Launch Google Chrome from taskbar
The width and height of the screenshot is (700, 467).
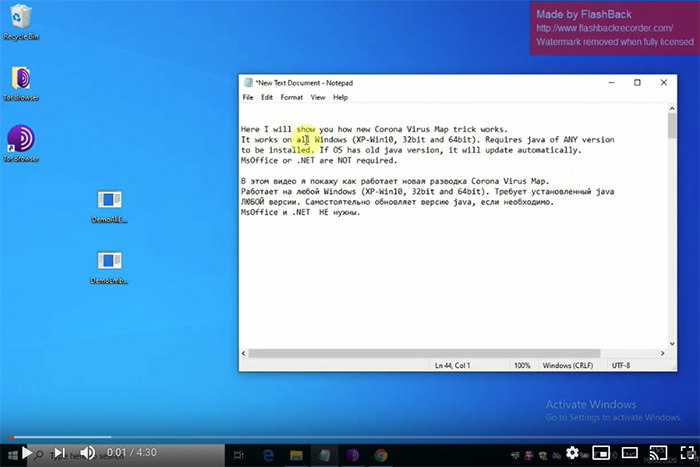click(381, 455)
